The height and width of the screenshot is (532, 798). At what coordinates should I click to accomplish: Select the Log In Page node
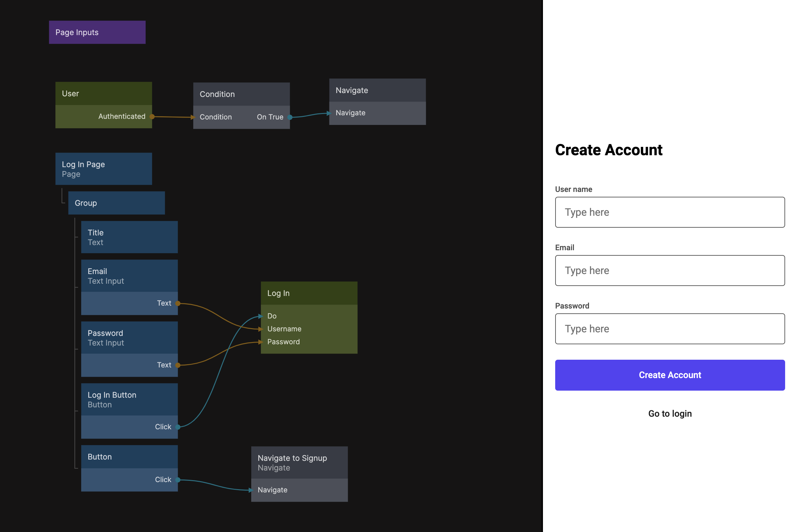point(103,169)
